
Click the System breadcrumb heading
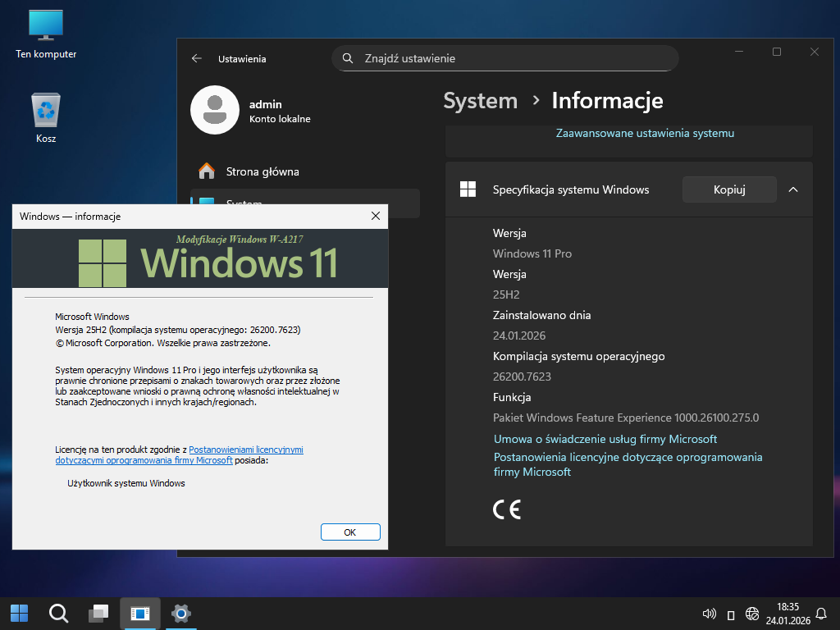click(x=480, y=101)
